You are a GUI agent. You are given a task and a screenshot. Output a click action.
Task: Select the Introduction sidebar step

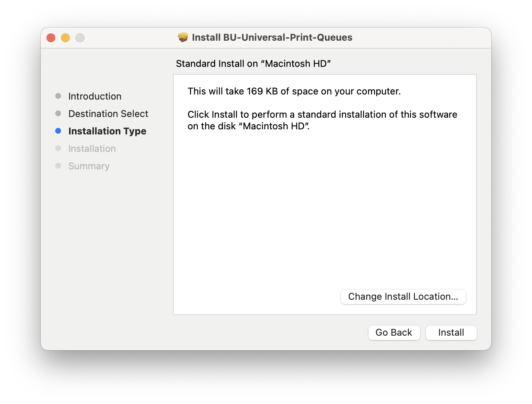click(94, 96)
